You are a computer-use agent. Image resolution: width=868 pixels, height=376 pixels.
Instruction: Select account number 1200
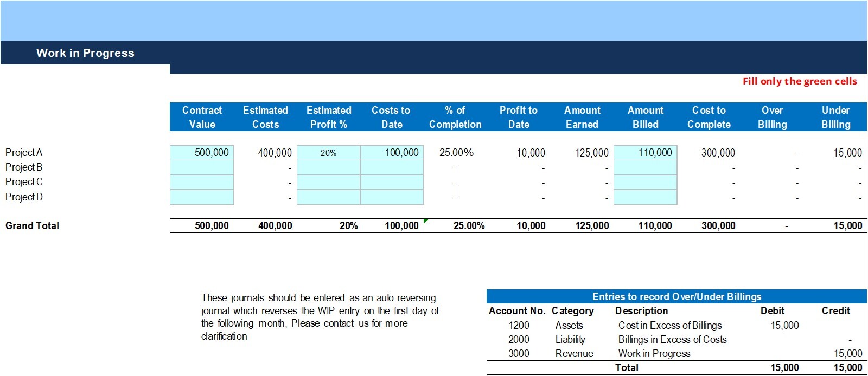pyautogui.click(x=519, y=326)
